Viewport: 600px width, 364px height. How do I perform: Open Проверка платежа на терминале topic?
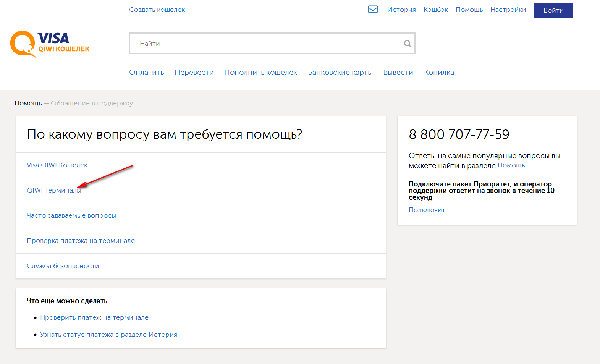[x=81, y=241]
